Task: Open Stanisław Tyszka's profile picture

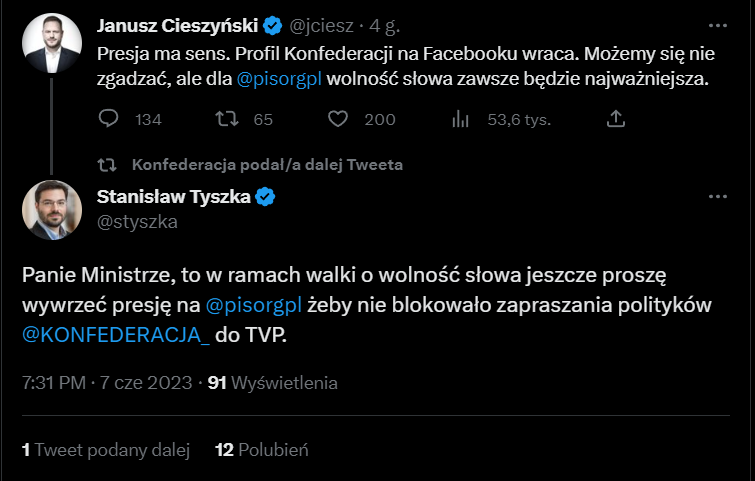Action: point(46,210)
